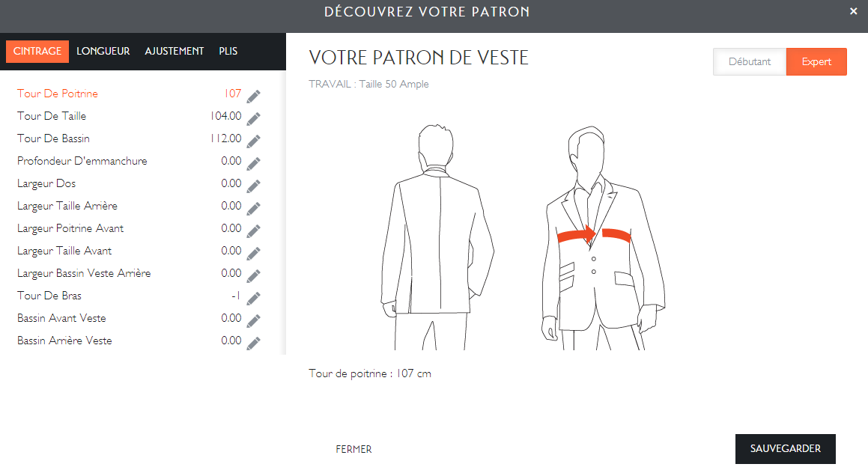The width and height of the screenshot is (868, 467).
Task: Select the Largeur Bassin Veste Arrière row
Action: pos(84,274)
